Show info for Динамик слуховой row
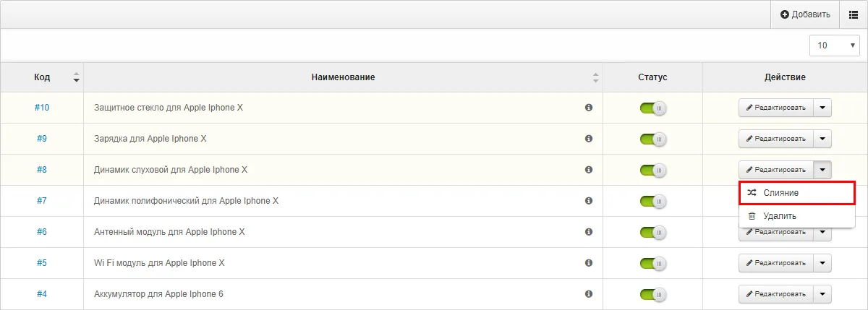The height and width of the screenshot is (310, 868). (x=589, y=170)
